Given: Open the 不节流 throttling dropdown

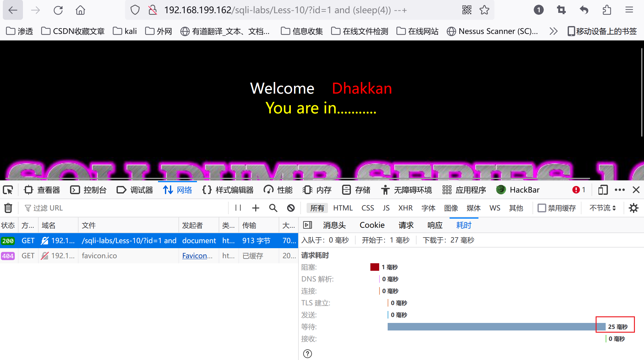Looking at the screenshot, I should pyautogui.click(x=603, y=208).
